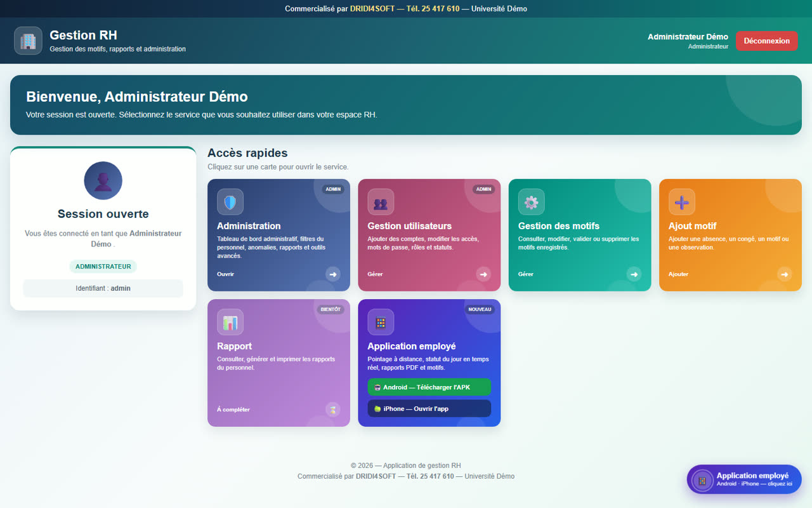Click the floating Application employé button
Viewport: 812px width, 508px height.
click(x=744, y=479)
